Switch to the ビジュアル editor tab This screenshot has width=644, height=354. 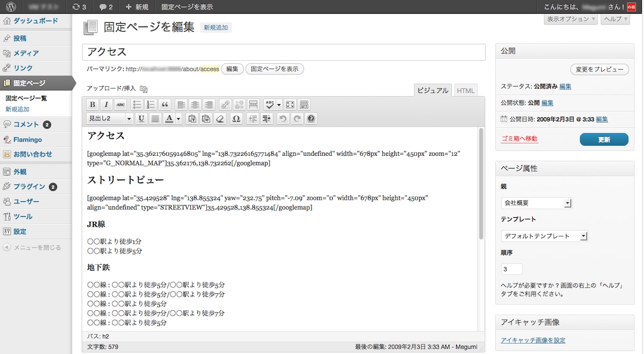coord(433,90)
